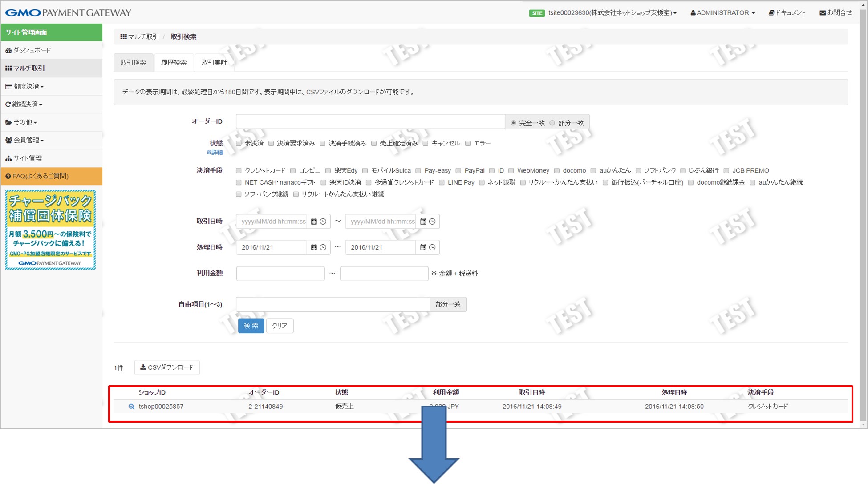Select the 部分一致 radio button
Image resolution: width=868 pixels, height=484 pixels.
(552, 123)
